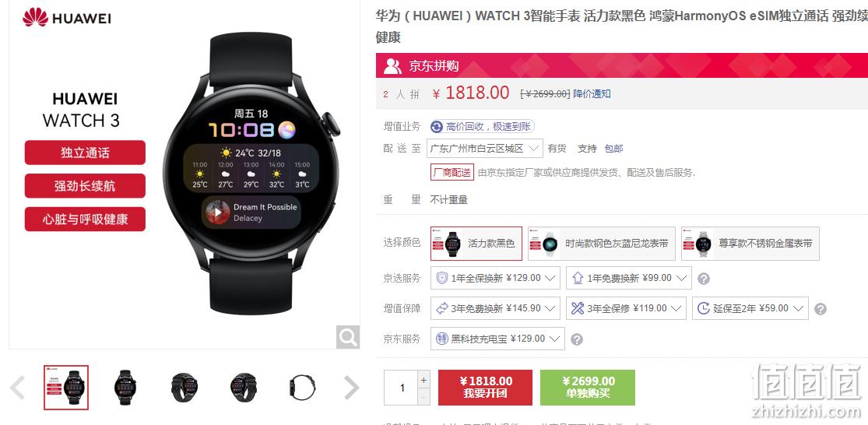Click the red 我要开团 ¥1818.00 button
Screen dimensions: 868x425
(x=486, y=388)
